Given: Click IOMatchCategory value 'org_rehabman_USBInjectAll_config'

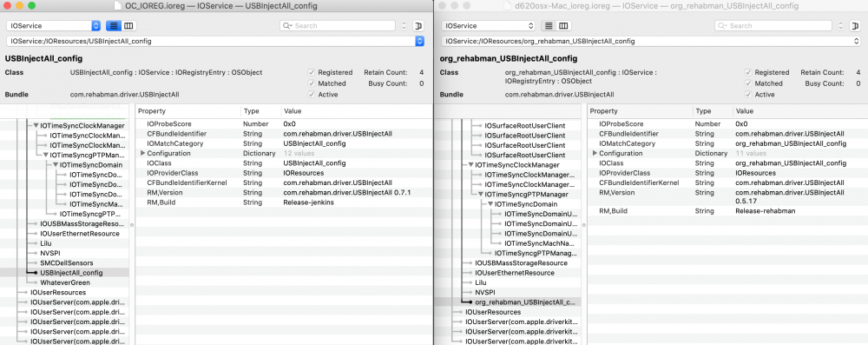Looking at the screenshot, I should tap(791, 143).
